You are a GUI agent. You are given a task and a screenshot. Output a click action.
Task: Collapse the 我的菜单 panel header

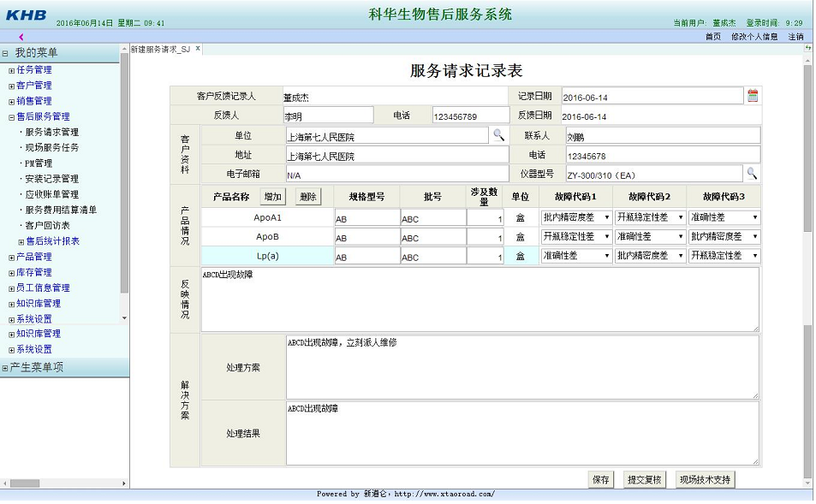coord(5,53)
